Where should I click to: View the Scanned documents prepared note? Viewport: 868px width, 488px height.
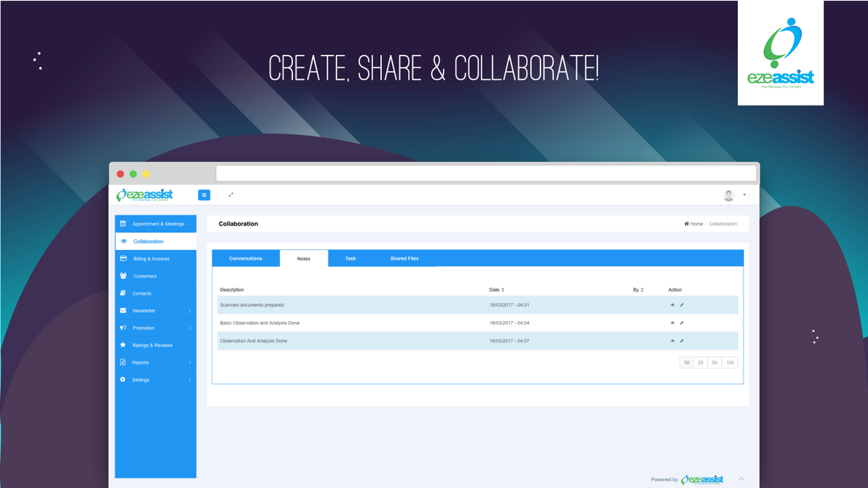tap(673, 305)
